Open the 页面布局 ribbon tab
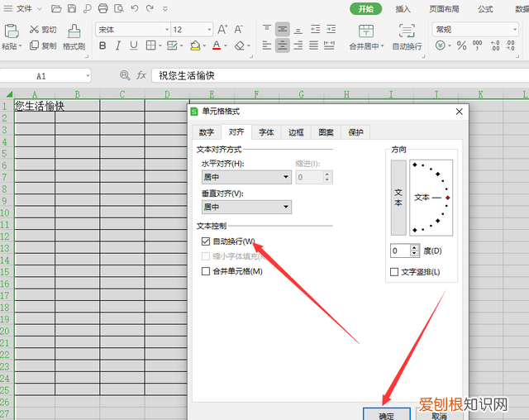529x420 pixels. 444,9
